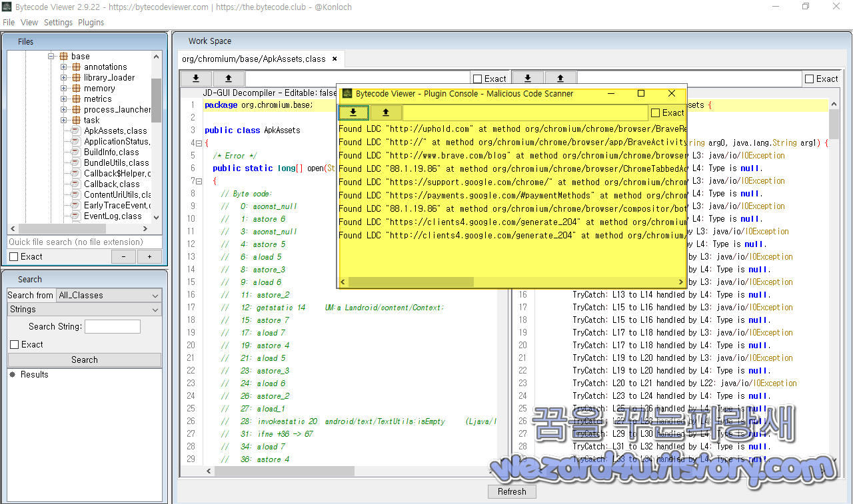
Task: Click the Plugin Console window icon
Action: [x=347, y=94]
